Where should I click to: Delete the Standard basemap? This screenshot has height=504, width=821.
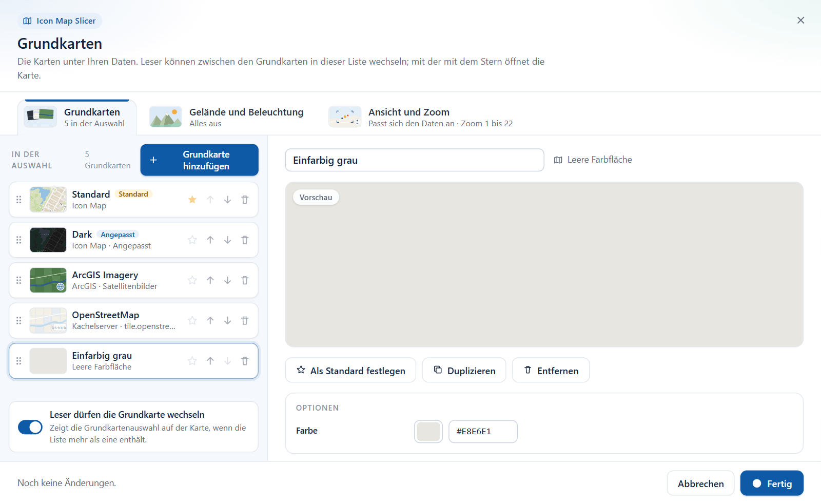[245, 200]
